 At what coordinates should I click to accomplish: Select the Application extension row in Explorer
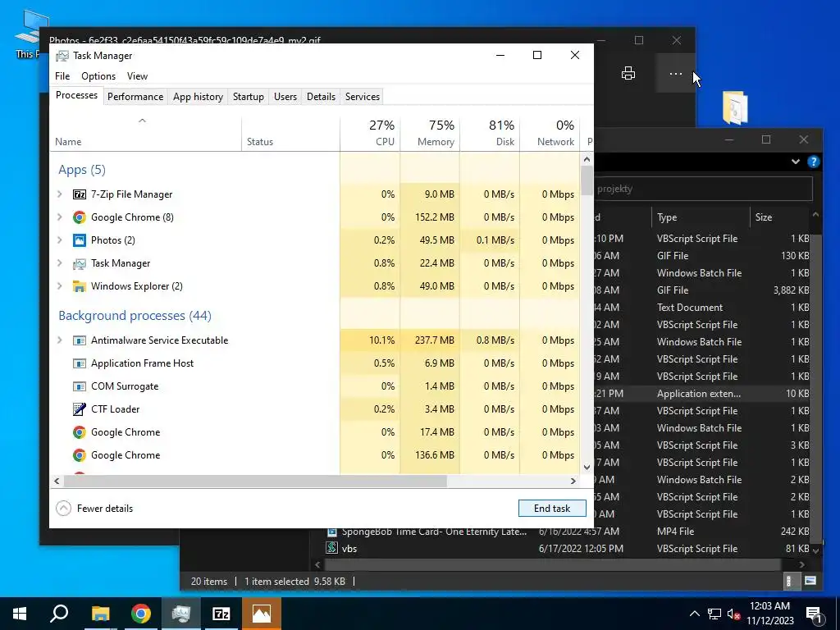[702, 394]
